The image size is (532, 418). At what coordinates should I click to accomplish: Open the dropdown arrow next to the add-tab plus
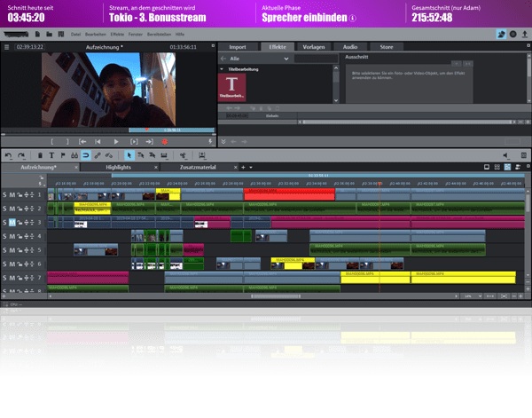coord(251,167)
